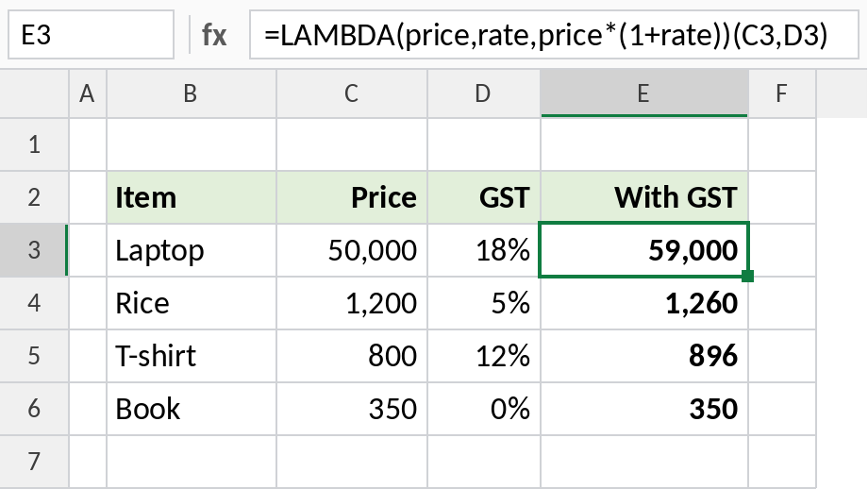
Task: Select row 7 header
Action: [x=34, y=462]
